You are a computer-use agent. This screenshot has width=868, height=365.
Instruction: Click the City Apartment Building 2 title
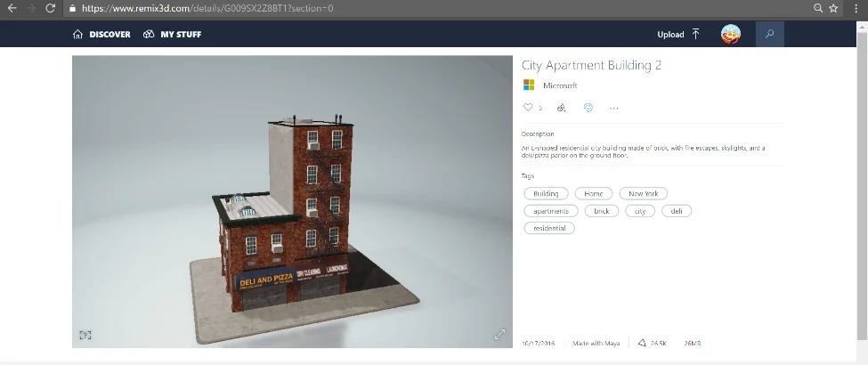[x=591, y=65]
